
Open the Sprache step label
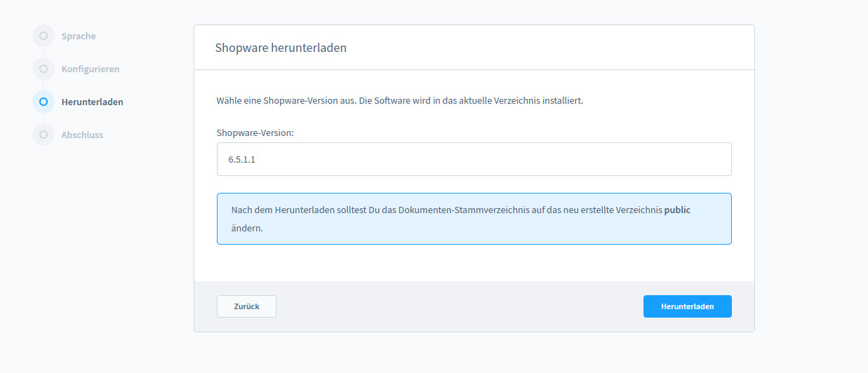[79, 36]
